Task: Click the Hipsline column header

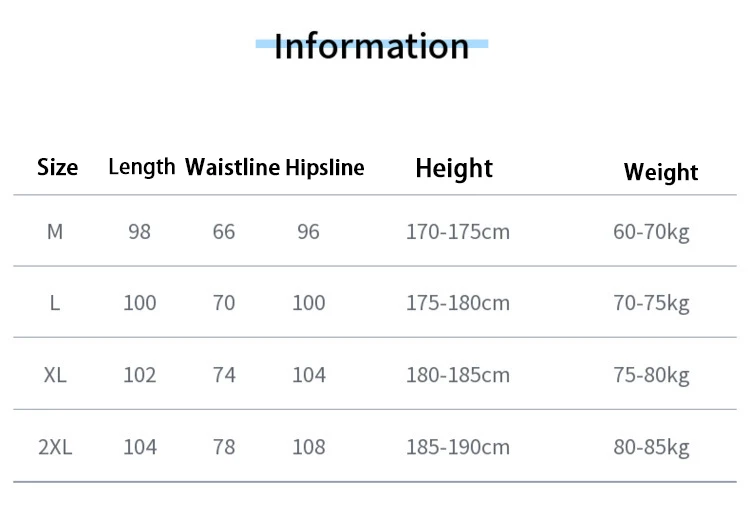Action: click(x=325, y=167)
